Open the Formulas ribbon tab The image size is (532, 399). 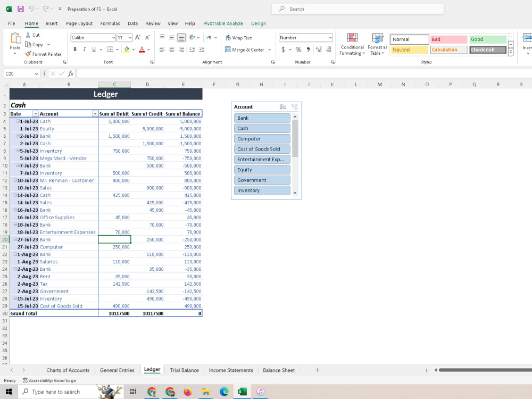point(110,23)
